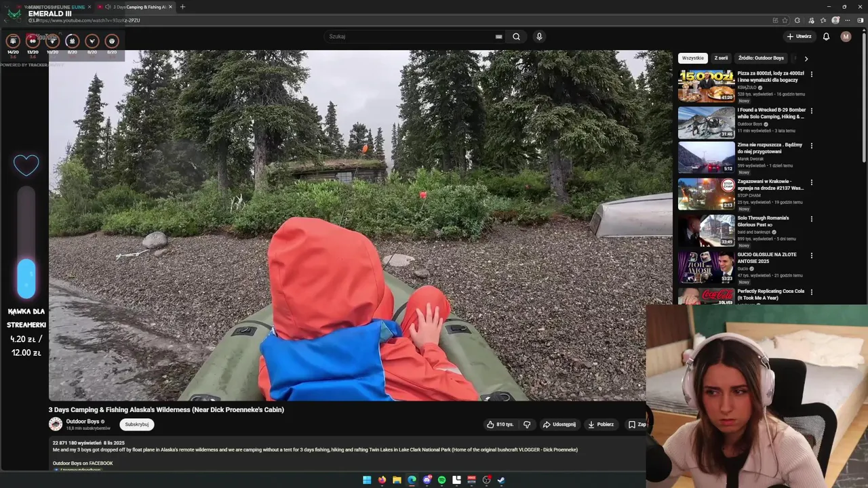Screen dimensions: 868x488
Task: Open Edge settings and more ellipsis
Action: (848, 20)
